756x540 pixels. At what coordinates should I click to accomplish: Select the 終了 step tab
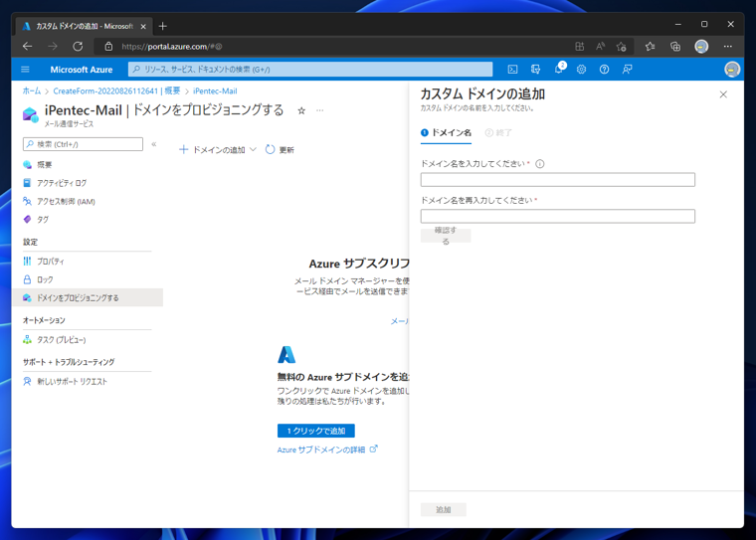[x=498, y=132]
